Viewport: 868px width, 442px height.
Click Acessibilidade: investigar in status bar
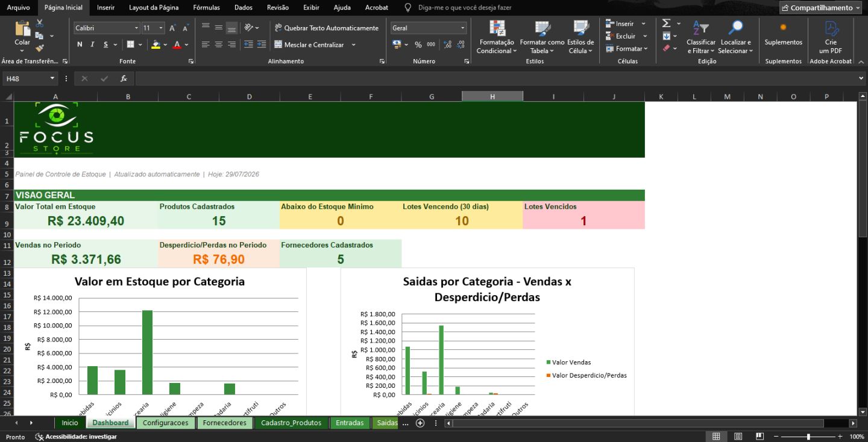point(76,437)
